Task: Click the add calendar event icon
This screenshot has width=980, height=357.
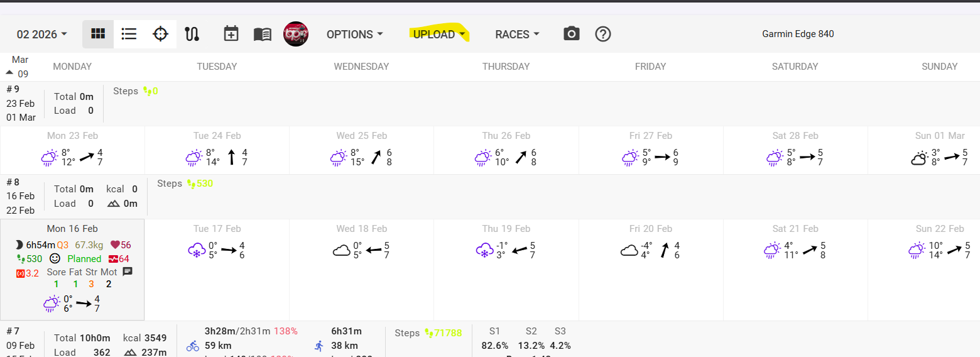Action: coord(231,34)
